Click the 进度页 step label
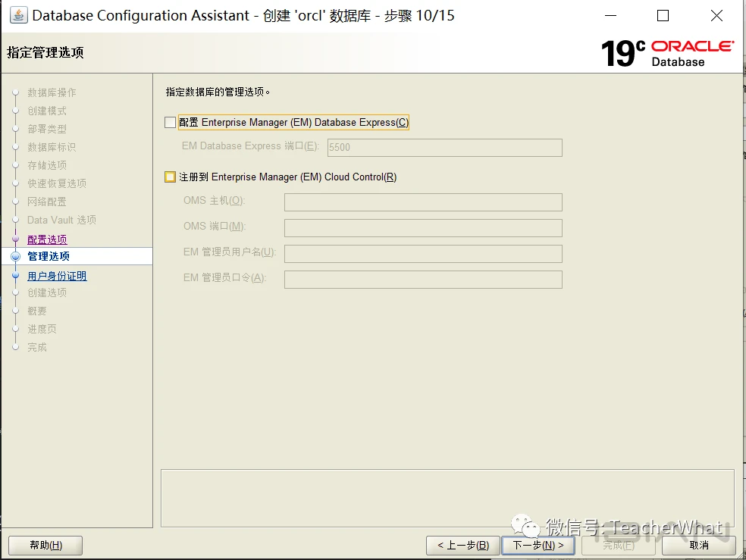 [x=42, y=329]
